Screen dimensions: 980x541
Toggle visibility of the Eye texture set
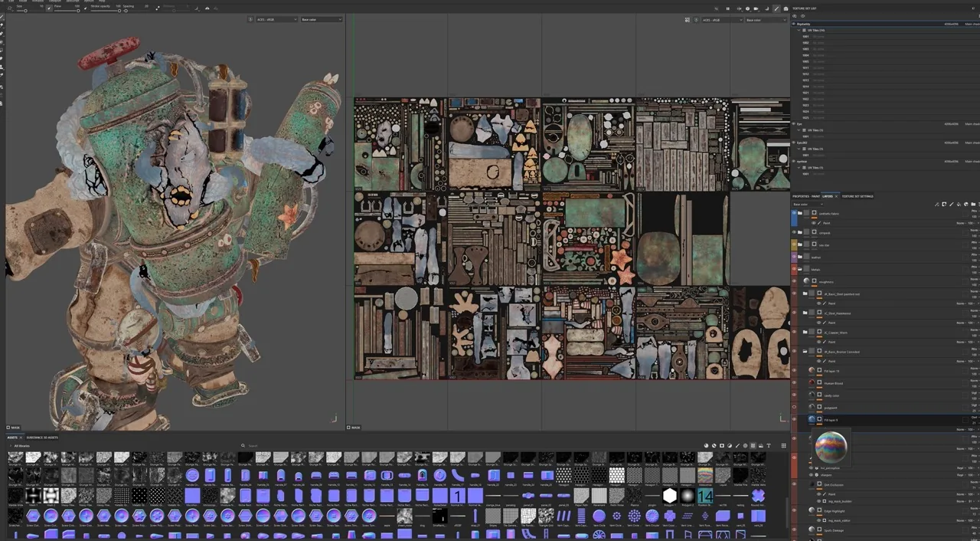[794, 123]
